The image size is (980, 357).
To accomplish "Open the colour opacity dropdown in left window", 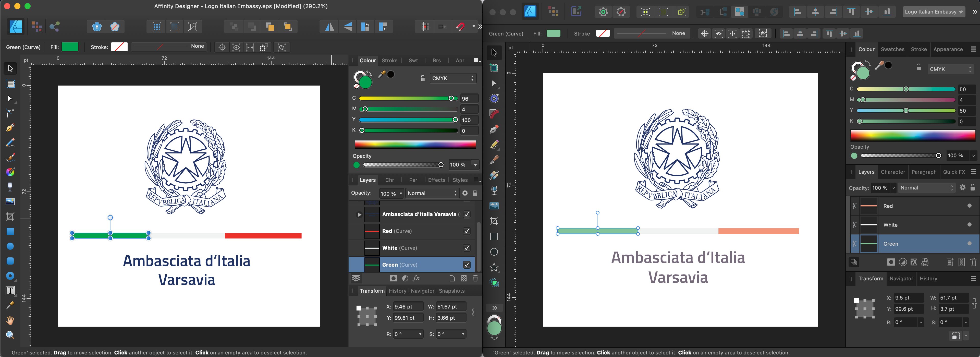I will click(475, 165).
